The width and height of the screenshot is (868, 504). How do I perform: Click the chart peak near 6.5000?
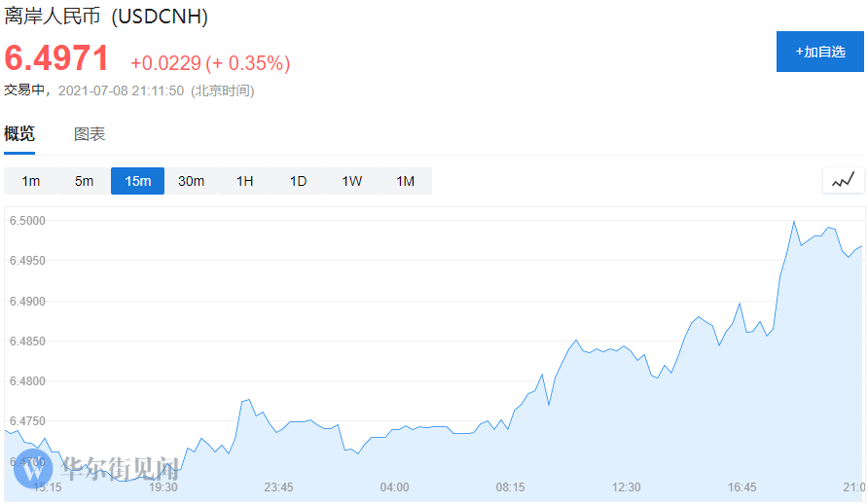[x=793, y=222]
